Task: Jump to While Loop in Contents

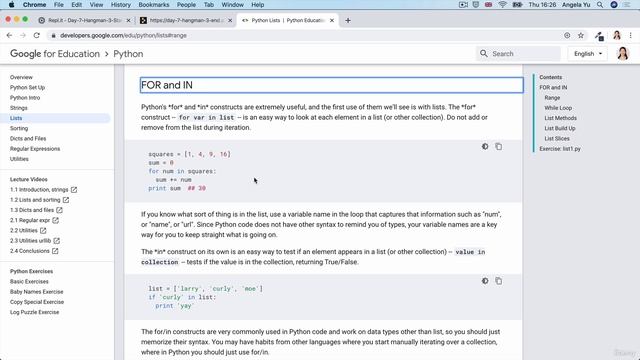Action: point(558,108)
